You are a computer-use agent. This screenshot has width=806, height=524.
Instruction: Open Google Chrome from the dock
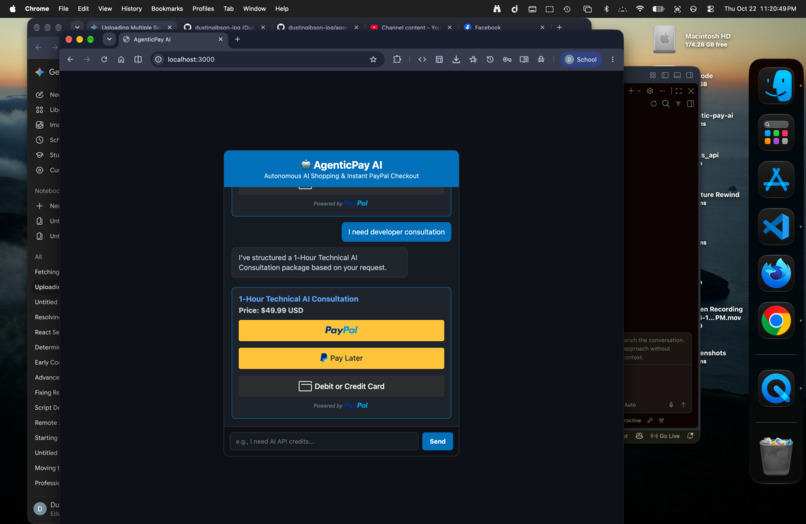[776, 320]
